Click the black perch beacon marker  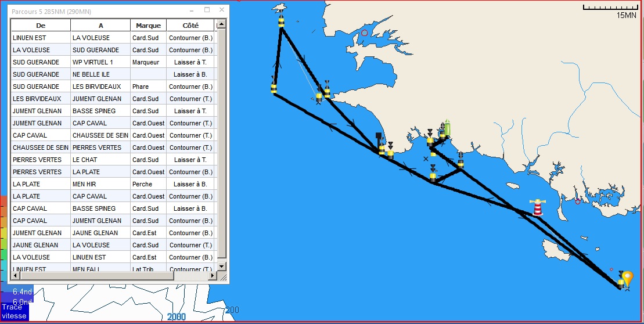click(x=379, y=137)
